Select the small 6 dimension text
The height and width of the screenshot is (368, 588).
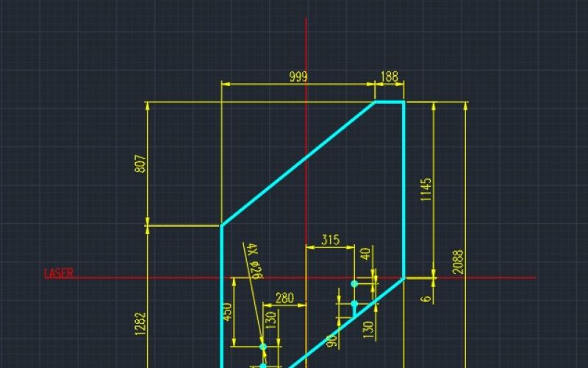pos(426,297)
